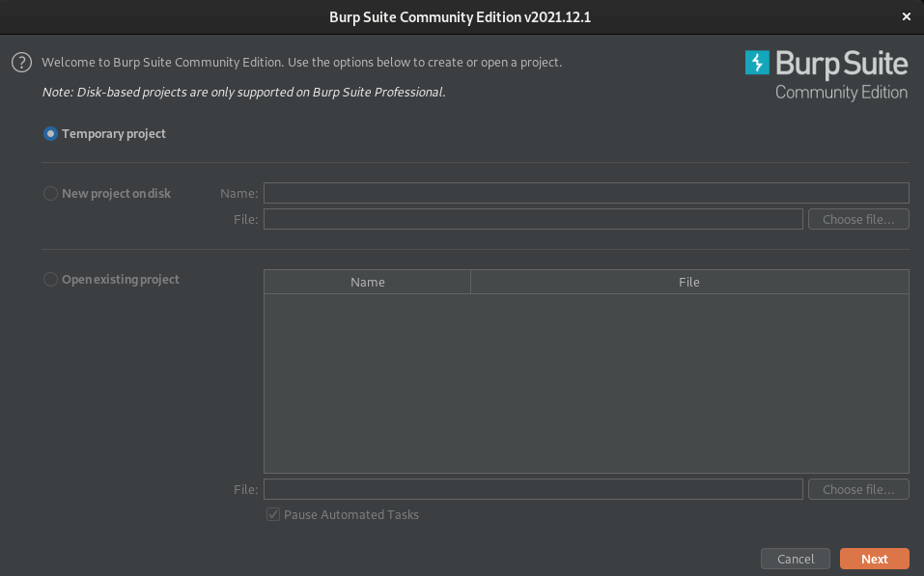This screenshot has height=576, width=924.
Task: Choose file for existing project
Action: 858,489
